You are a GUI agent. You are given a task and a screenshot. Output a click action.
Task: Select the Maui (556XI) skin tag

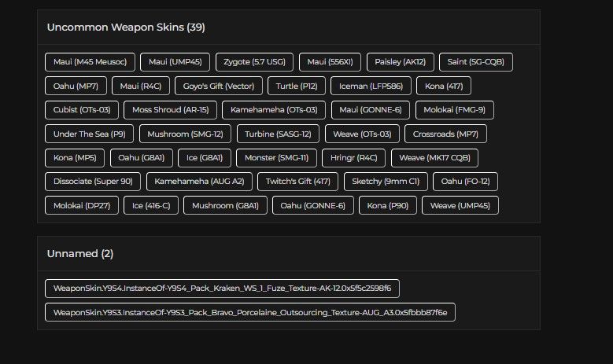click(x=330, y=62)
